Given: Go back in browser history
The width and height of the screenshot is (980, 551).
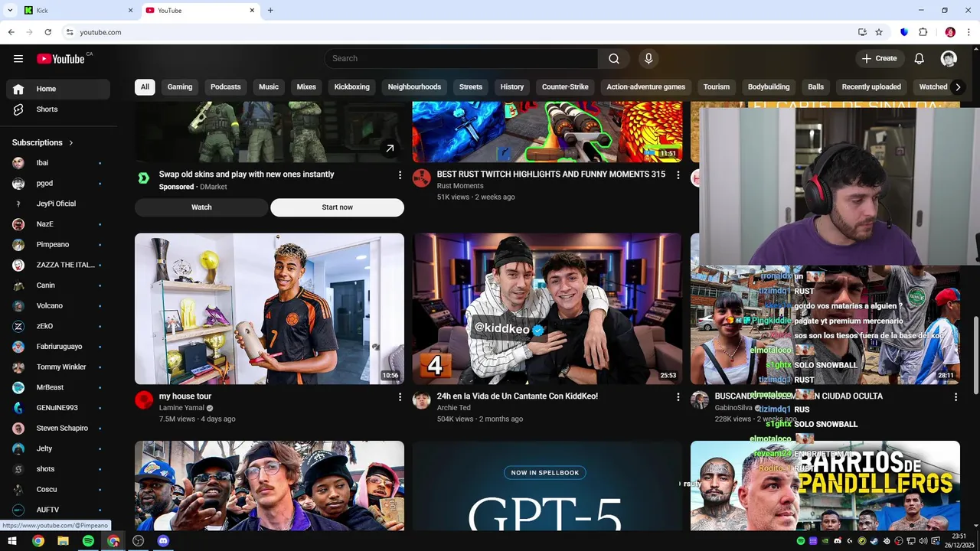Looking at the screenshot, I should [11, 32].
